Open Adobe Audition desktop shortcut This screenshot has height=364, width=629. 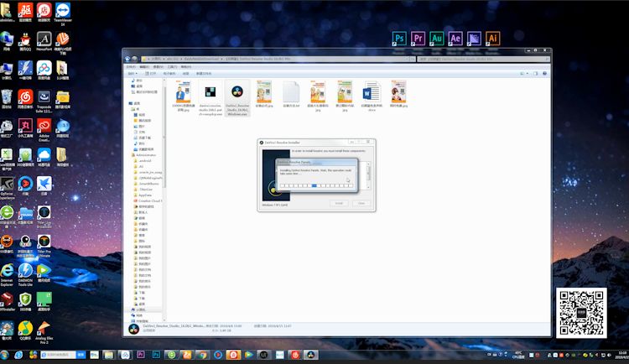(x=436, y=39)
